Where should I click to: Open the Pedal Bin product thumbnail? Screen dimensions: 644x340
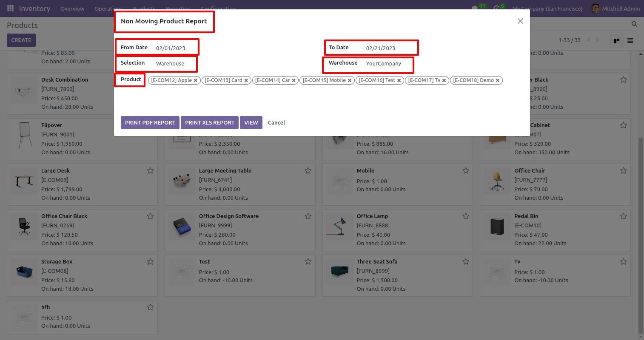[x=497, y=226]
